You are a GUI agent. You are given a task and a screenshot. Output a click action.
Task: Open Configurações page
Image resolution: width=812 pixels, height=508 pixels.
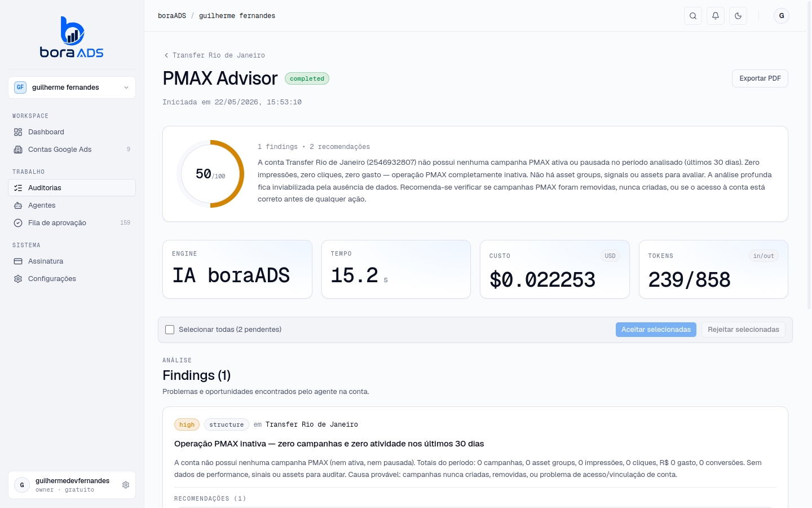[x=72, y=279]
